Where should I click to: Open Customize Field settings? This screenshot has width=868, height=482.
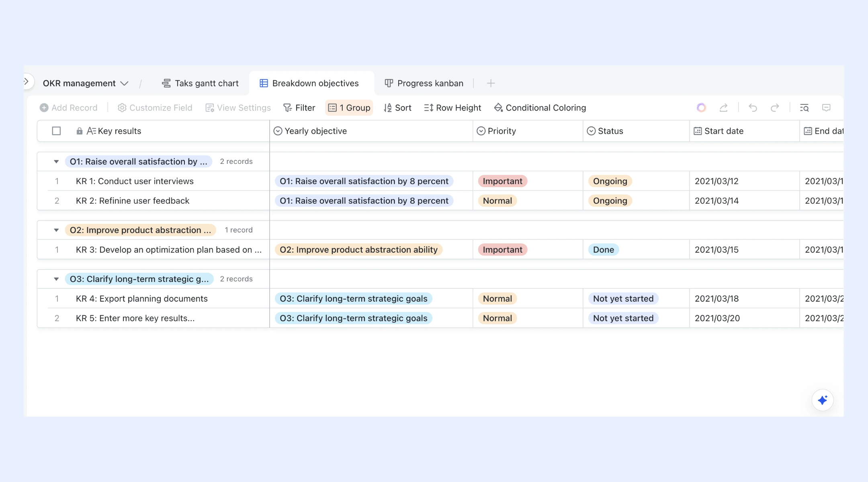pyautogui.click(x=155, y=108)
